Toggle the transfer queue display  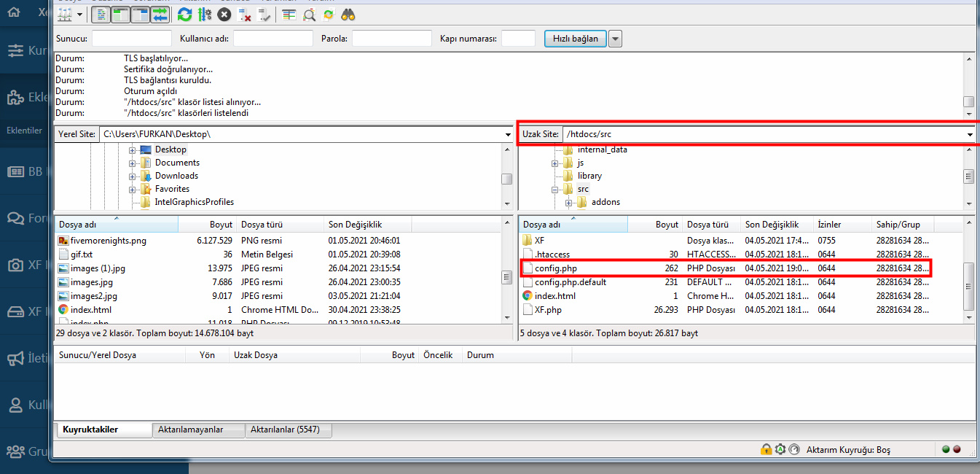[x=160, y=15]
